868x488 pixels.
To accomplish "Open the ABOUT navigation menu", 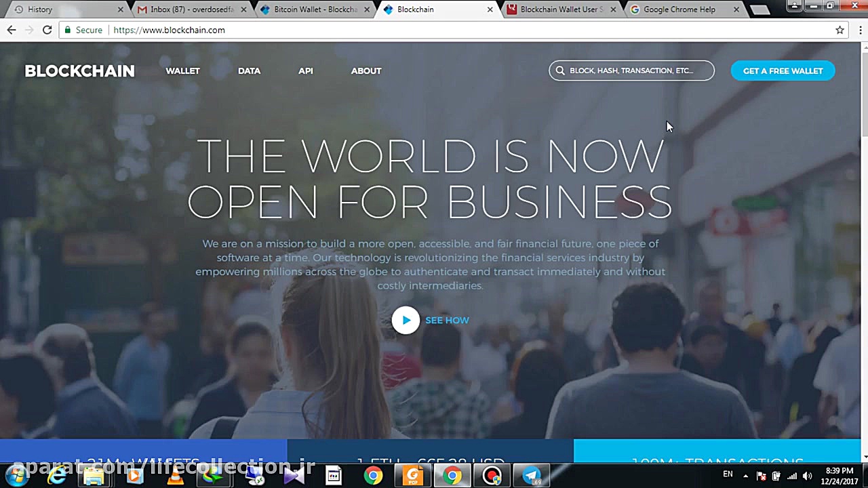I will pyautogui.click(x=366, y=70).
